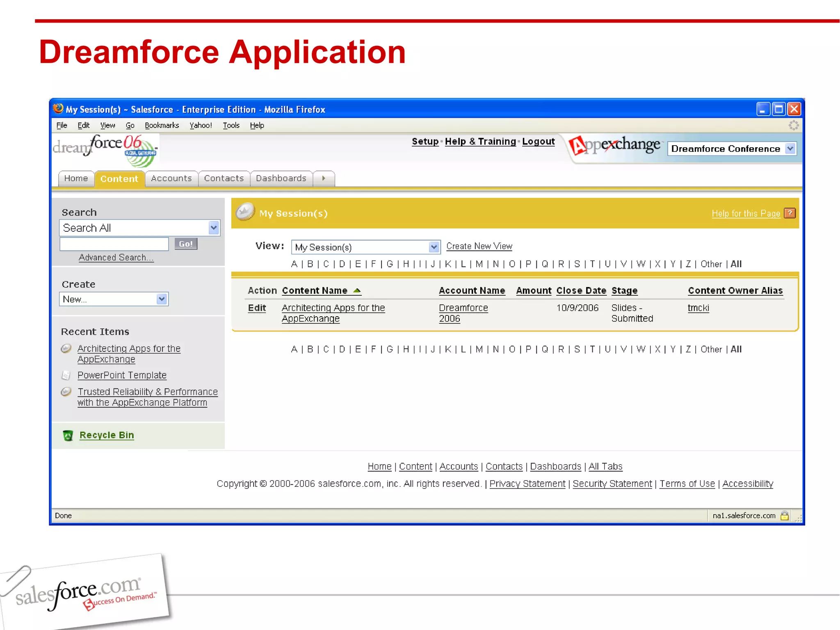840x630 pixels.
Task: Click Other in the bottom alphabet bar
Action: 711,349
